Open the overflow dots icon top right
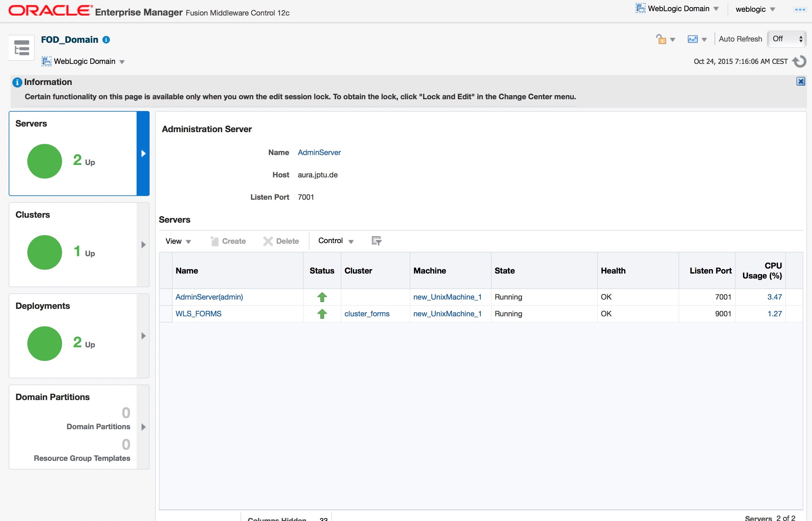This screenshot has height=521, width=812. pyautogui.click(x=800, y=10)
